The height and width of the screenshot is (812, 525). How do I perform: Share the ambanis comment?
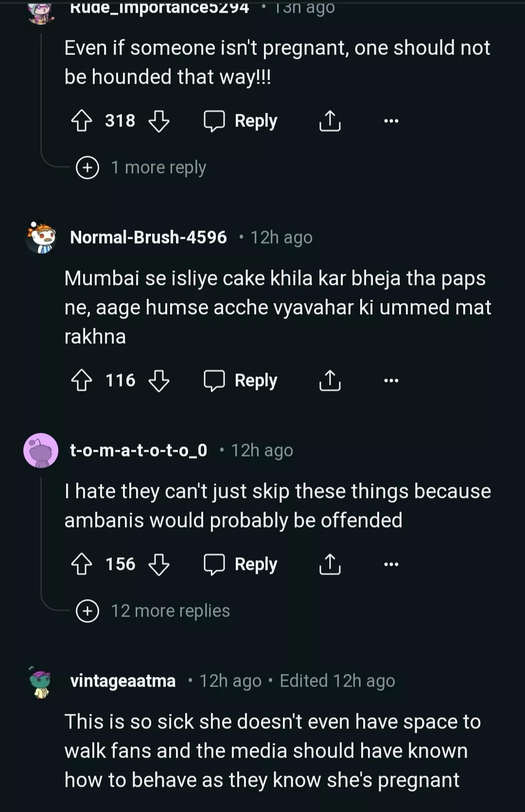[330, 564]
